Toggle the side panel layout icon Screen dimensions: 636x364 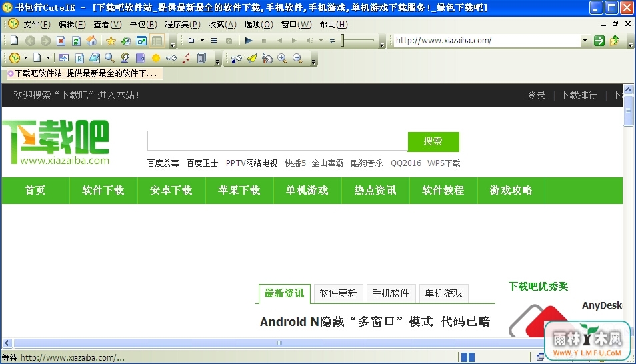click(157, 41)
